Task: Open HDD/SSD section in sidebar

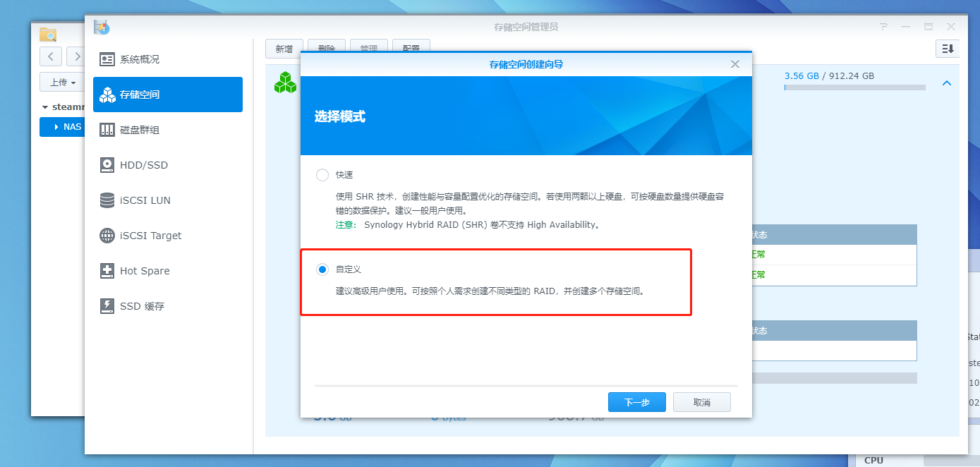Action: [x=168, y=165]
